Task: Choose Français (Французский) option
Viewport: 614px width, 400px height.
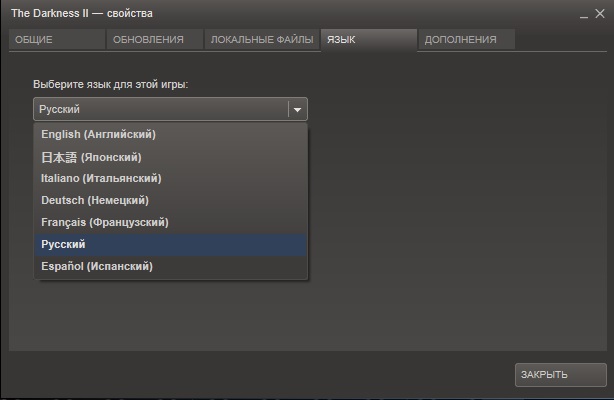Action: point(171,222)
